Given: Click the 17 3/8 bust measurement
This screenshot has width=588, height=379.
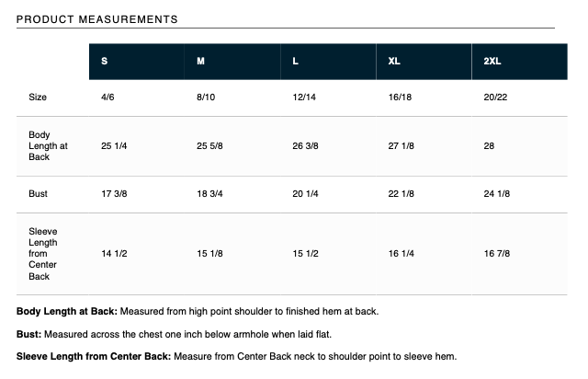Looking at the screenshot, I should pos(114,194).
